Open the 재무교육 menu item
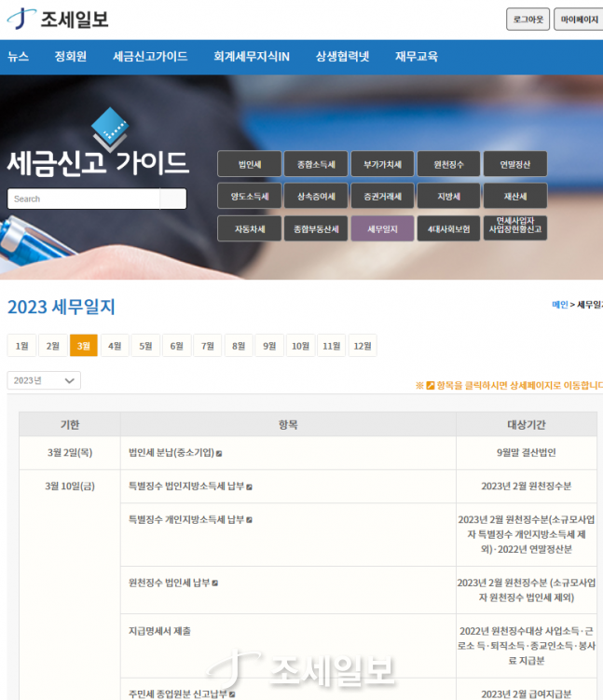The width and height of the screenshot is (603, 700). [x=416, y=57]
